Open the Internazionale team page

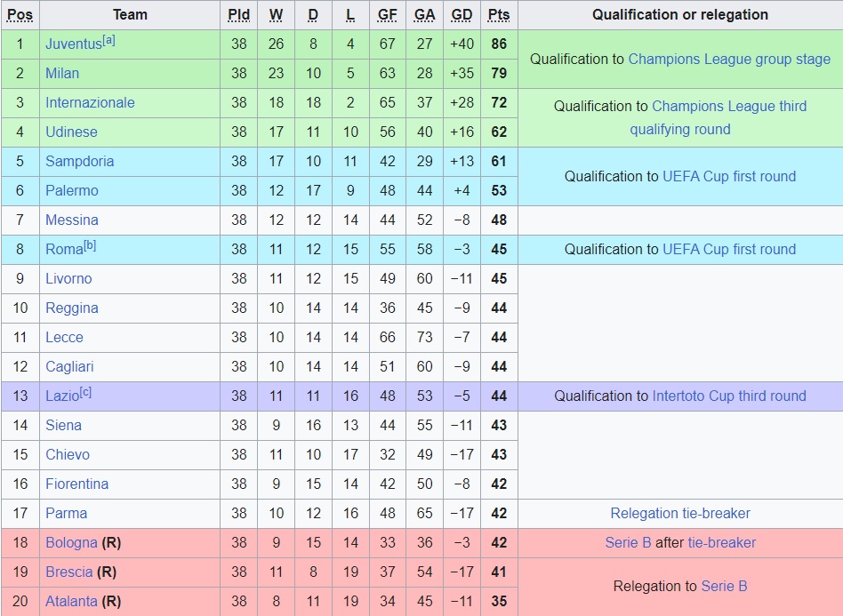91,103
